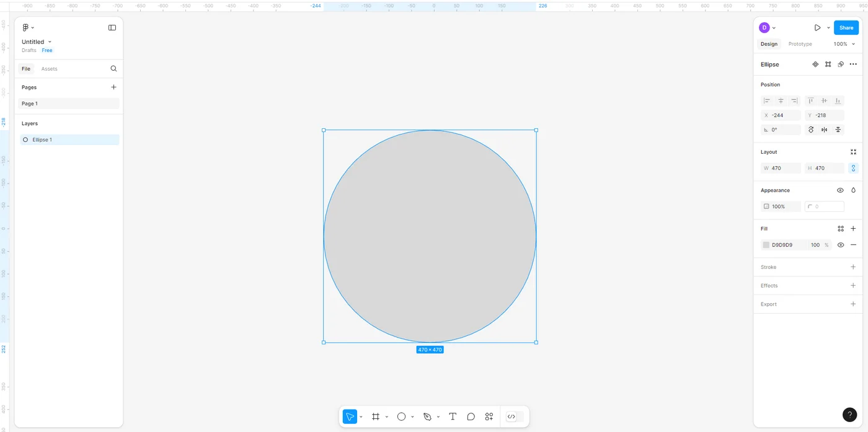The width and height of the screenshot is (868, 432).
Task: Click the resize to fit icon in Layout
Action: pos(853,152)
